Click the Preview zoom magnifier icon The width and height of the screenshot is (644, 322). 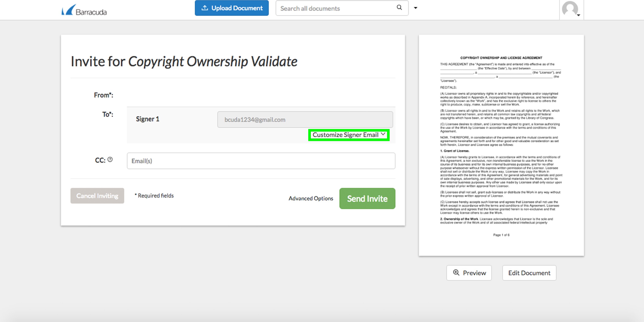point(456,272)
